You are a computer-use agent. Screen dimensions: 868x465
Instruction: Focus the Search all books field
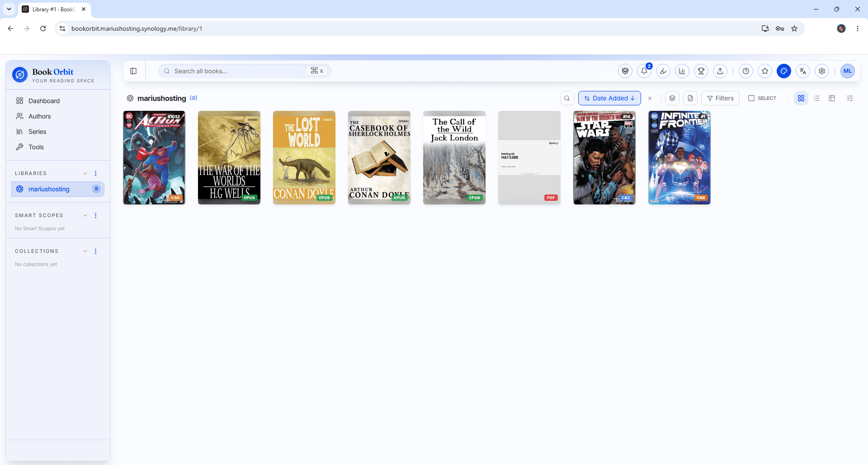tap(245, 71)
